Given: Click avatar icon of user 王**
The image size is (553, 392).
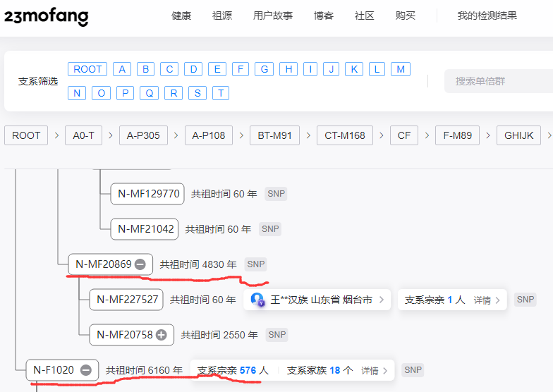Looking at the screenshot, I should (257, 299).
